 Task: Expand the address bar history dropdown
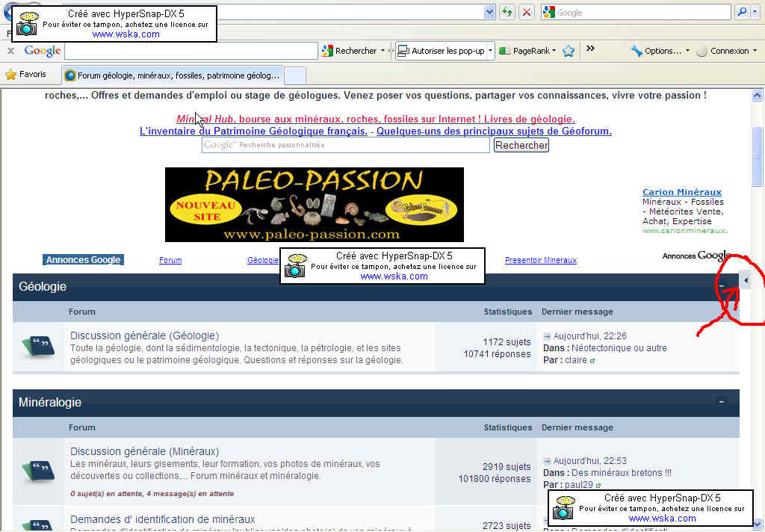tap(489, 12)
